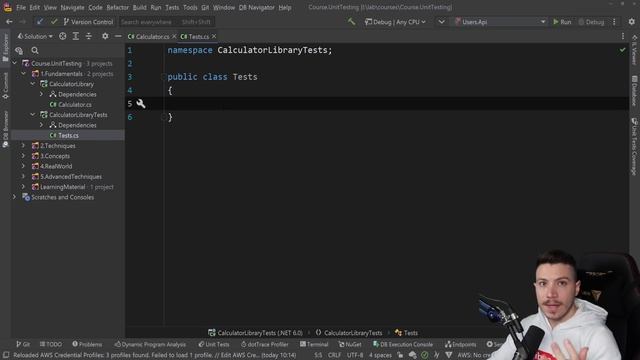Click CalculatorLibraryTests (.NET 6.0) breadcrumb

(x=256, y=333)
